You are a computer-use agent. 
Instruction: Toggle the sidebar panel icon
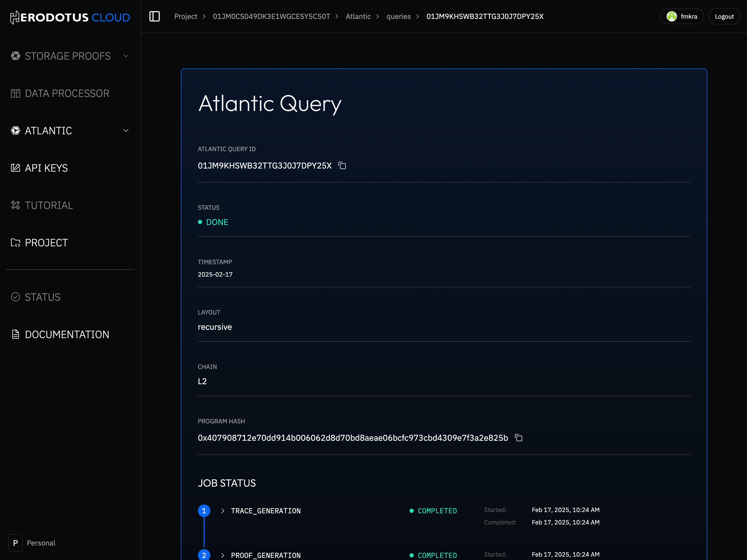(x=154, y=16)
